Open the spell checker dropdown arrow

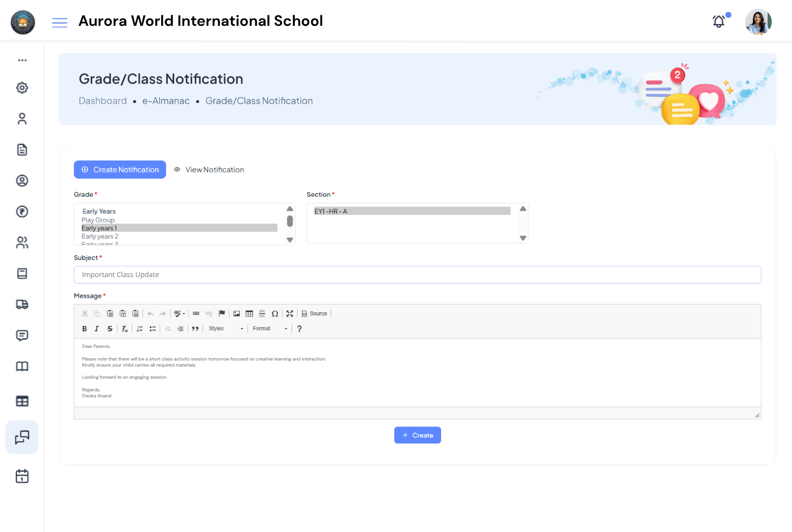tap(184, 313)
